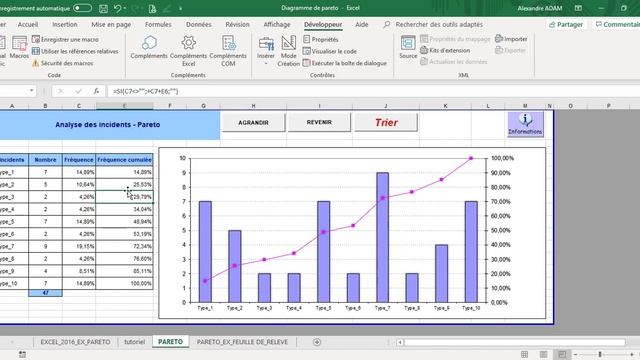The image size is (640, 360).
Task: Open the tutoriel sheet tab
Action: pyautogui.click(x=134, y=342)
